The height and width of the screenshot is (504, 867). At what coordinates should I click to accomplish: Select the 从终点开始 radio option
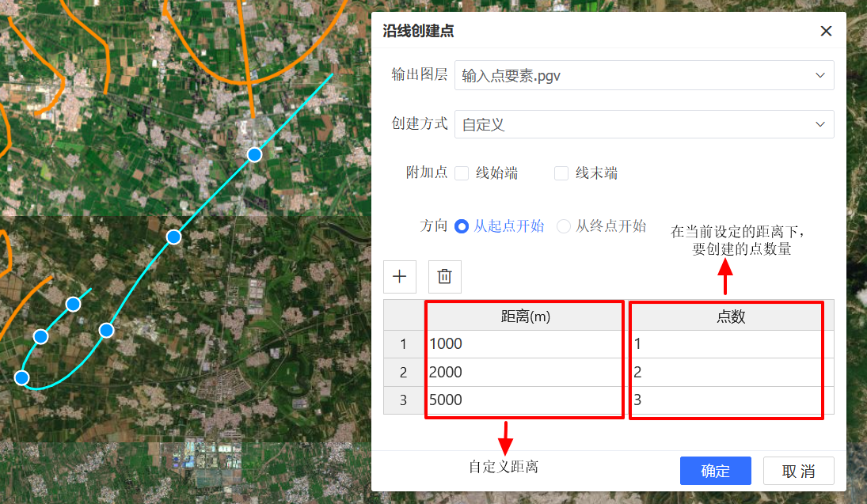564,226
